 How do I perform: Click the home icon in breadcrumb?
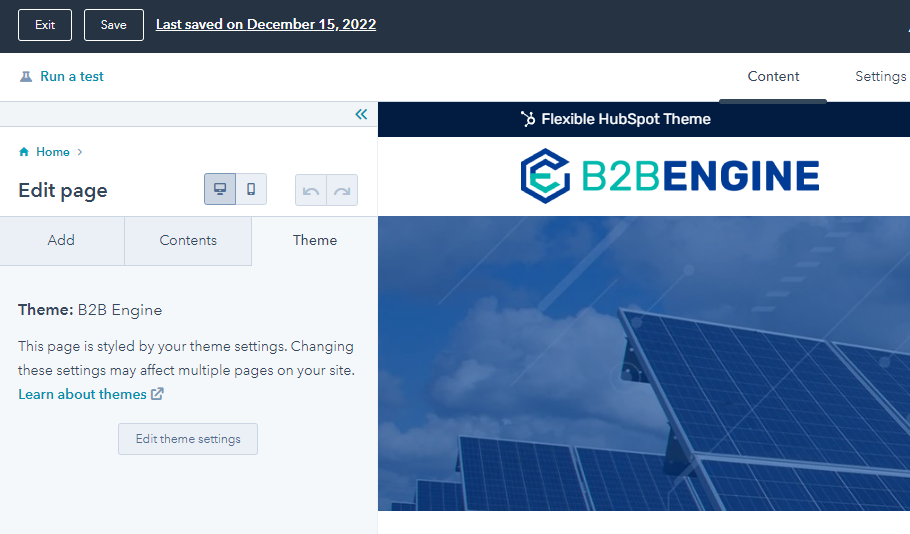(x=24, y=152)
